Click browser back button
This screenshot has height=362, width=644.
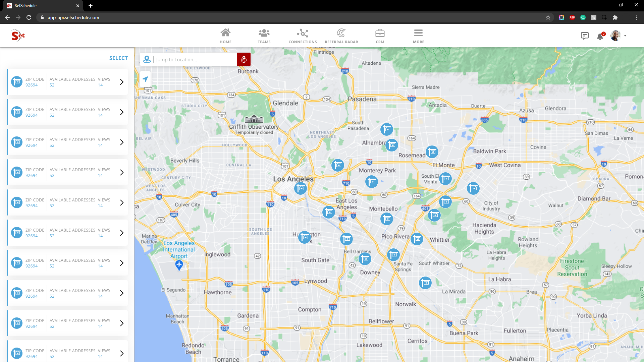tap(7, 17)
